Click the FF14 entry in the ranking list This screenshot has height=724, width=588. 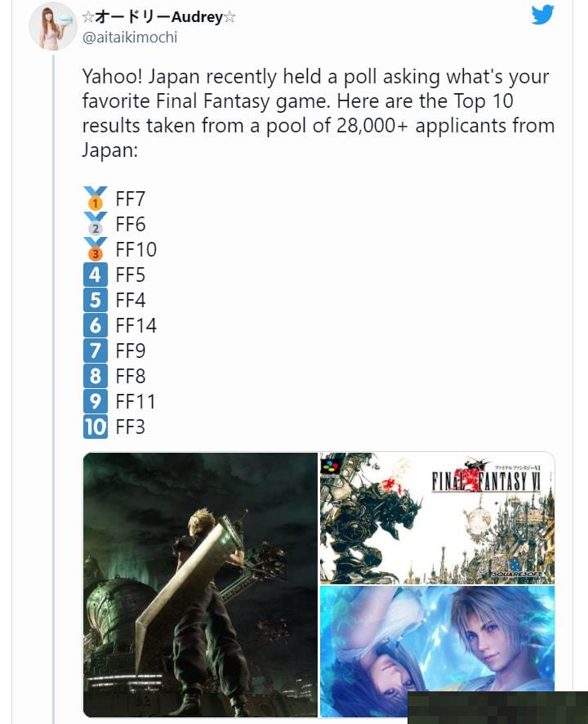(136, 325)
